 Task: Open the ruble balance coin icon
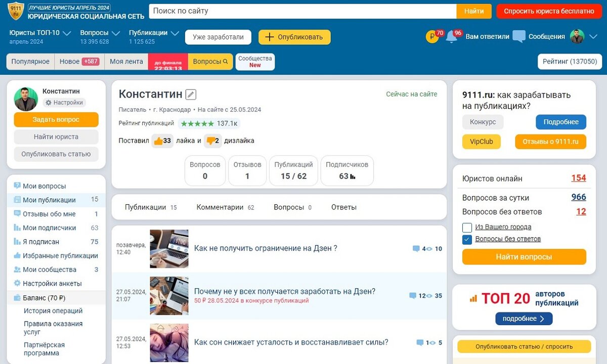(432, 36)
